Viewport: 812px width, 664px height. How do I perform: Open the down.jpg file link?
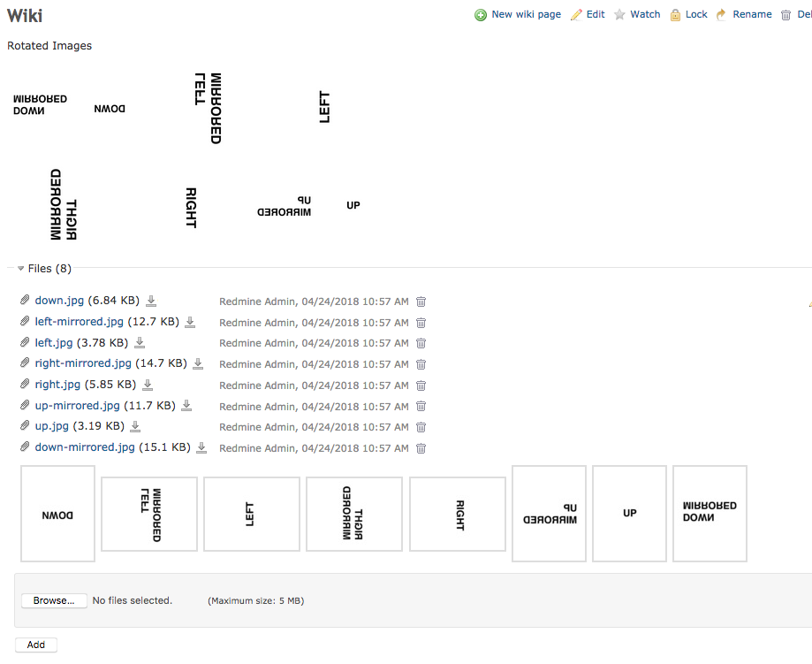click(x=59, y=301)
